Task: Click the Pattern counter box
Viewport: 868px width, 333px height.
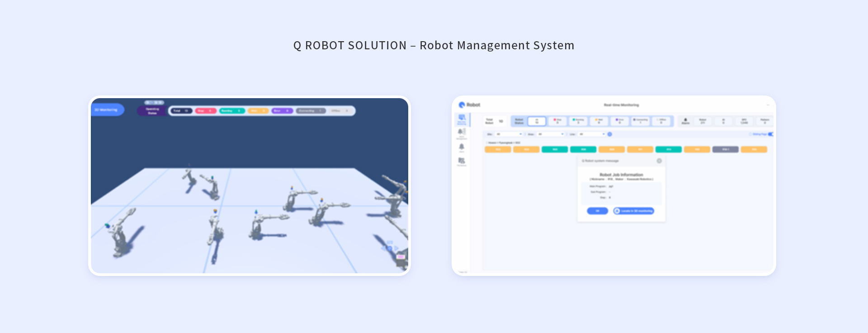Action: (x=765, y=121)
